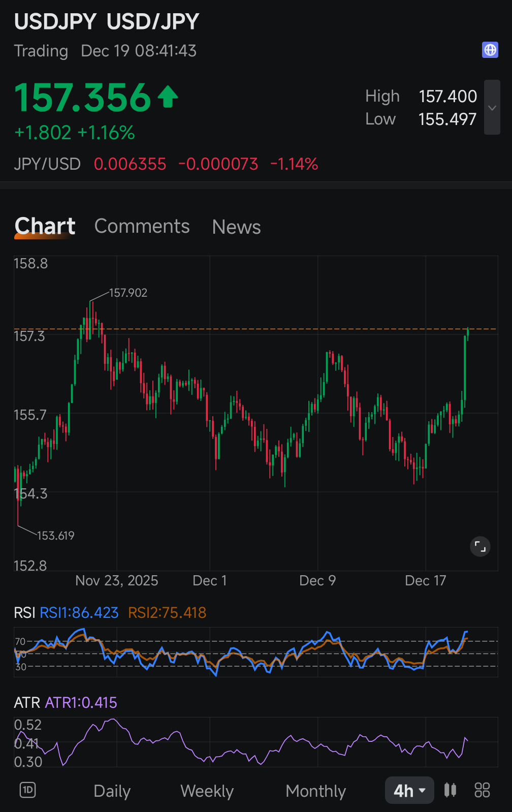Tap the orange dashed current price line
512x812 pixels.
[x=255, y=329]
